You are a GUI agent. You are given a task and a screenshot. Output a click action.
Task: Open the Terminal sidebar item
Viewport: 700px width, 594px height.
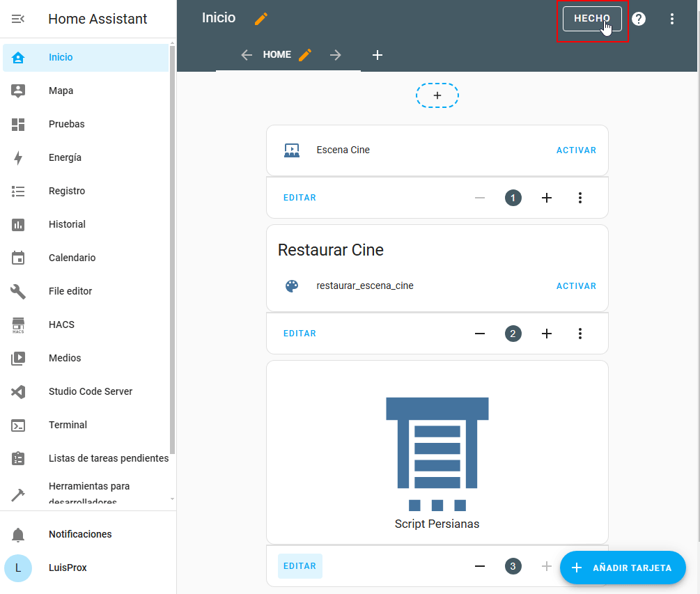[x=68, y=425]
